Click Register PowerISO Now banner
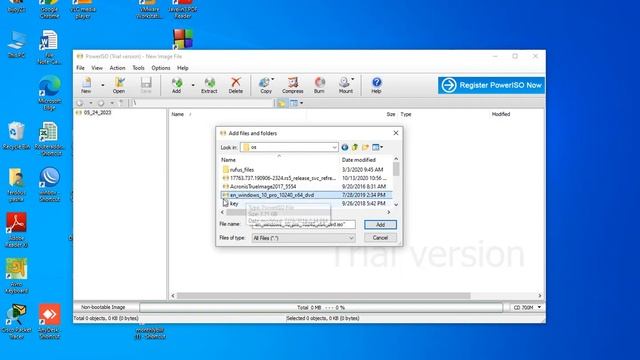Image resolution: width=640 pixels, height=360 pixels. [491, 85]
